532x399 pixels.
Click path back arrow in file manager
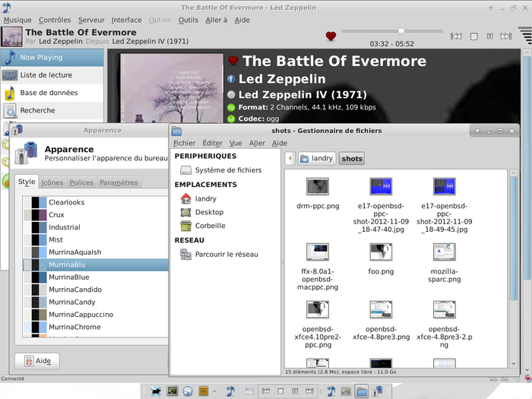point(290,158)
